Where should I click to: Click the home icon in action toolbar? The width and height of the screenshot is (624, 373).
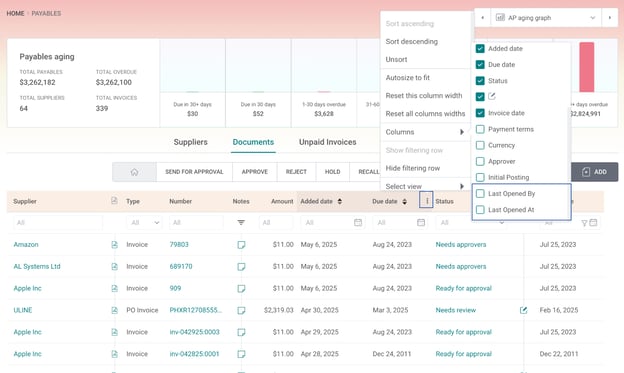click(x=134, y=172)
